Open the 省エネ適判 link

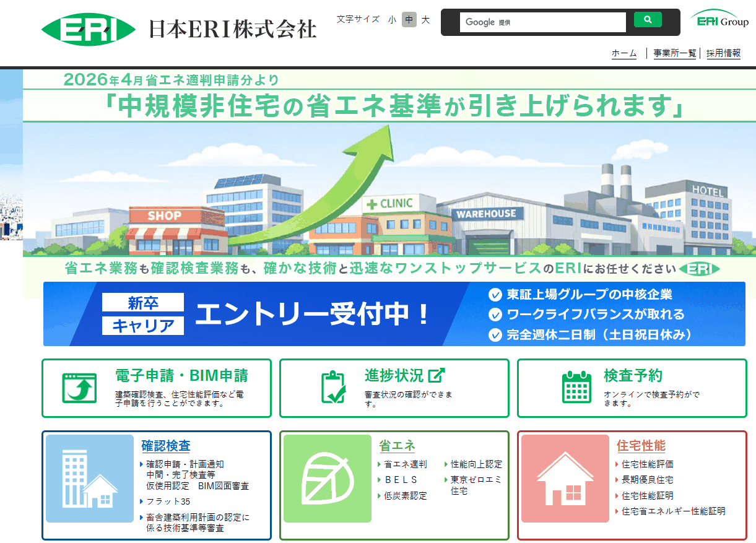pos(406,464)
